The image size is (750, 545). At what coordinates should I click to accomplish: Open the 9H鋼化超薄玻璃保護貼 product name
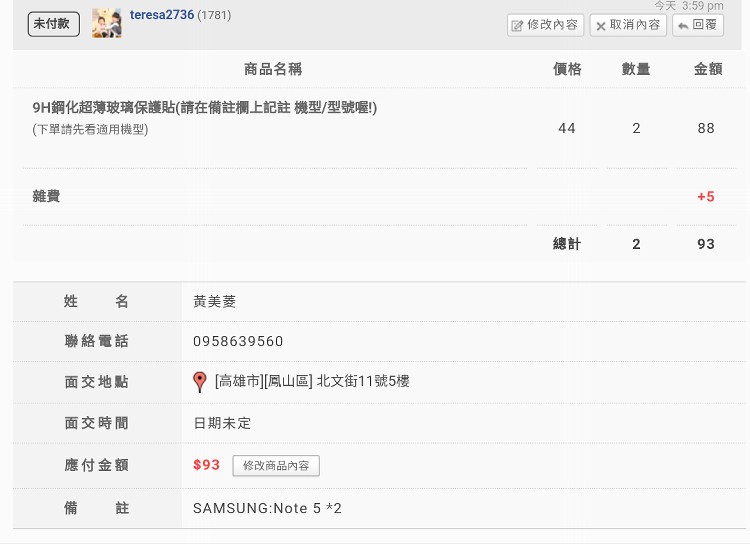click(204, 108)
